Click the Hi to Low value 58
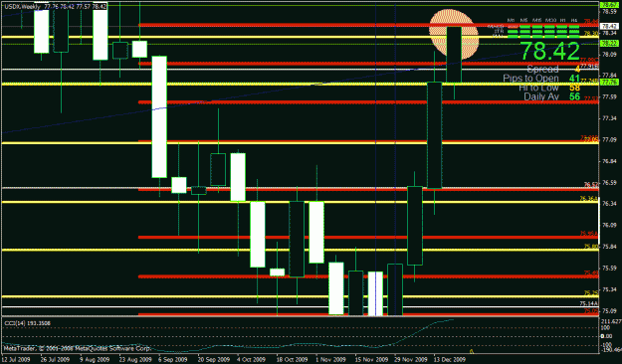 pos(575,88)
